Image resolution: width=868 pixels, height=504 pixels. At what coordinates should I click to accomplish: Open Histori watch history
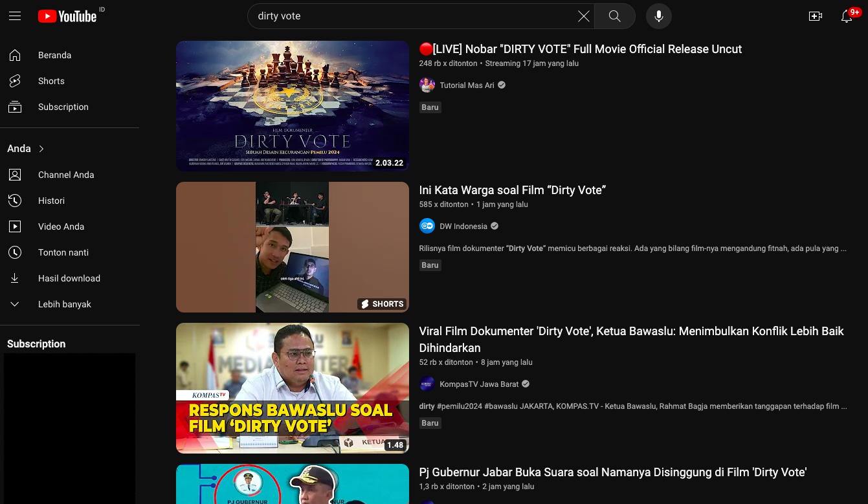[51, 201]
